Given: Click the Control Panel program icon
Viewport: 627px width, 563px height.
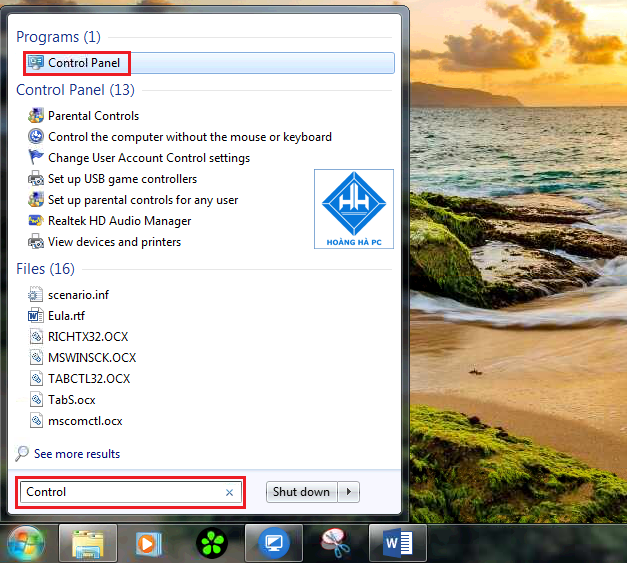Looking at the screenshot, I should coord(36,63).
